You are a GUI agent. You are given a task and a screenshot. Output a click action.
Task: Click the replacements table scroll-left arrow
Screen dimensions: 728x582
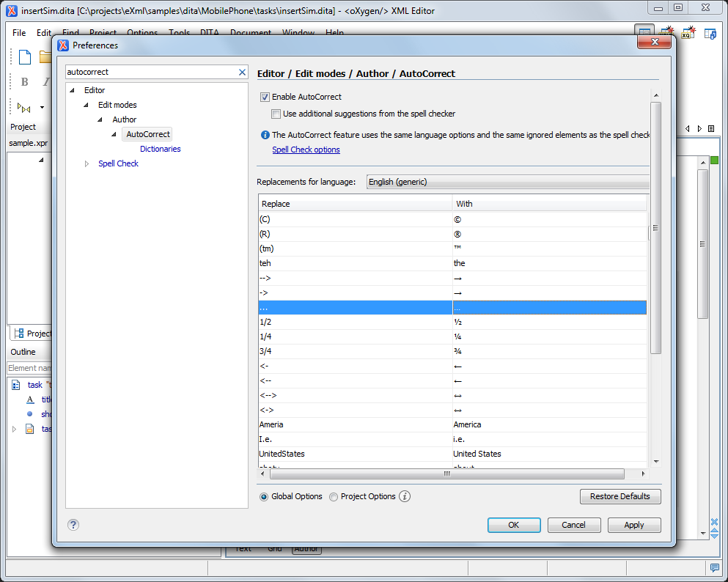point(262,474)
